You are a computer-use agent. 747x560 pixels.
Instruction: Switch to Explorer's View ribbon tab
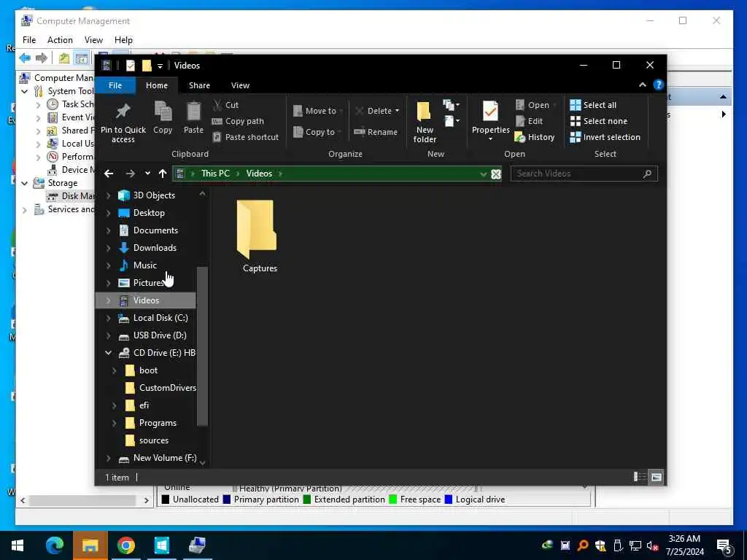click(240, 85)
